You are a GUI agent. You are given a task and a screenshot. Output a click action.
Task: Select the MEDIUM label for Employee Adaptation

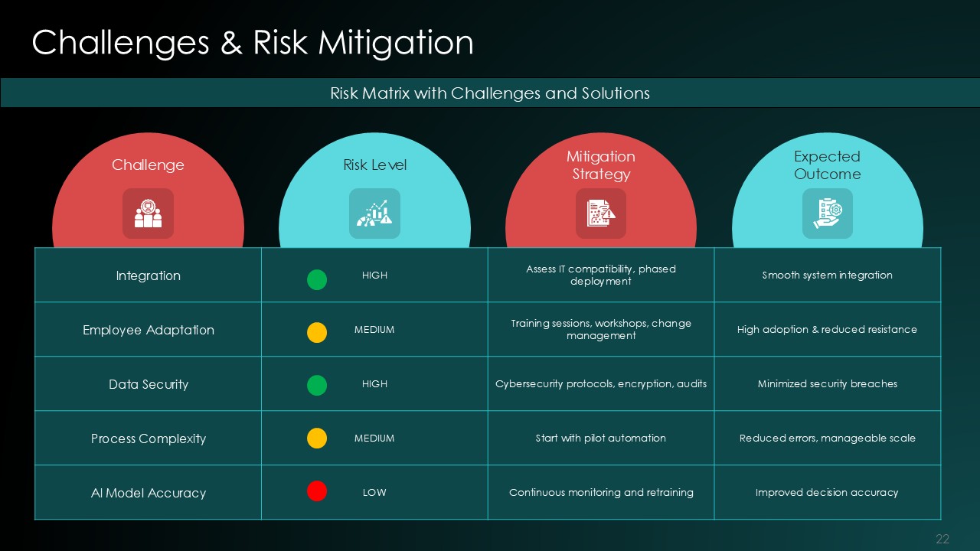(374, 330)
